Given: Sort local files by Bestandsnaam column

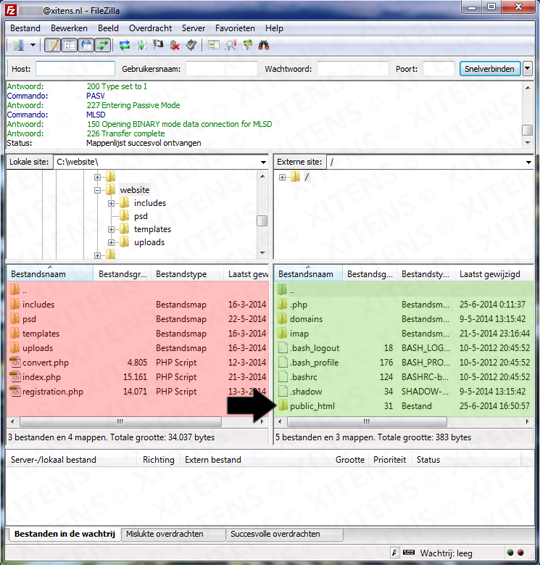Looking at the screenshot, I should pyautogui.click(x=50, y=274).
